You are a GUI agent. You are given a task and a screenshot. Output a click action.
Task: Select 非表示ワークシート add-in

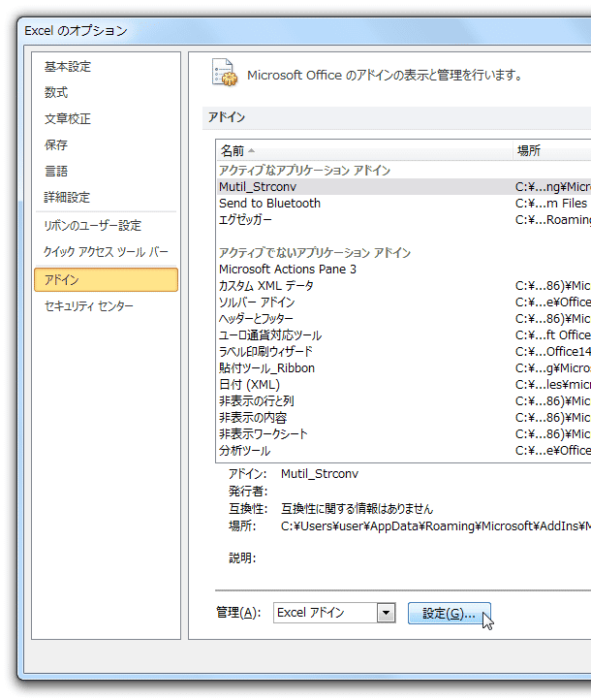404,434
